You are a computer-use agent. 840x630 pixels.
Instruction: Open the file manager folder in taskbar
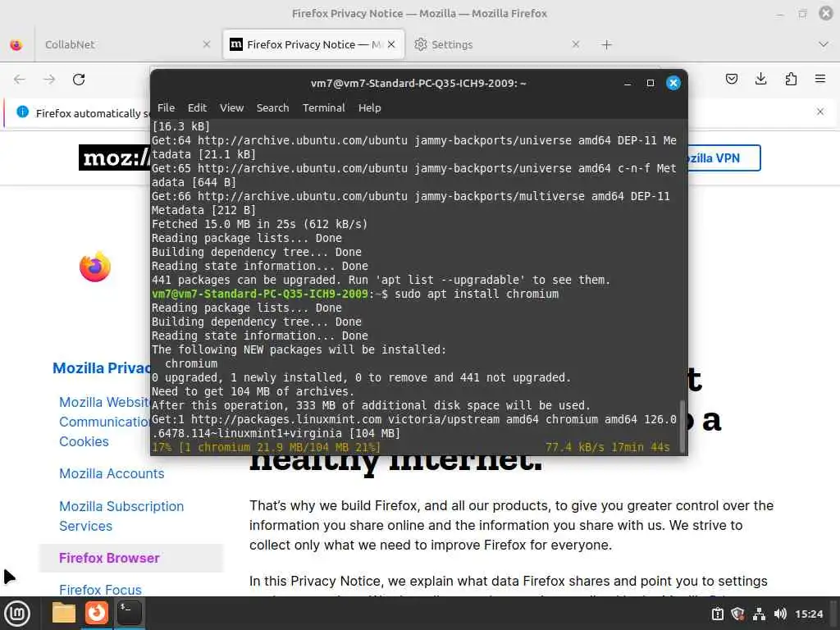point(64,613)
